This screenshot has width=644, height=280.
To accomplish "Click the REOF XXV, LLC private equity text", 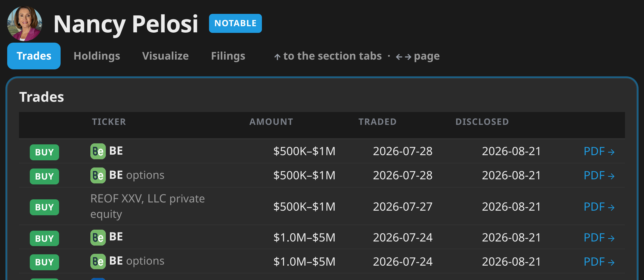I will tap(148, 206).
